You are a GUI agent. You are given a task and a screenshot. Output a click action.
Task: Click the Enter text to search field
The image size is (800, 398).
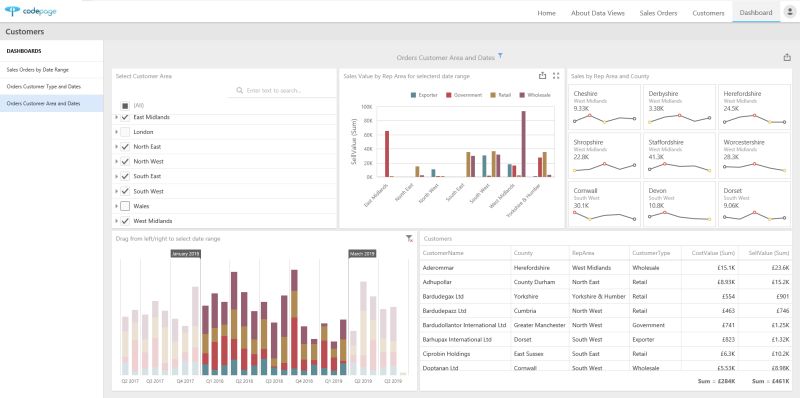(281, 90)
